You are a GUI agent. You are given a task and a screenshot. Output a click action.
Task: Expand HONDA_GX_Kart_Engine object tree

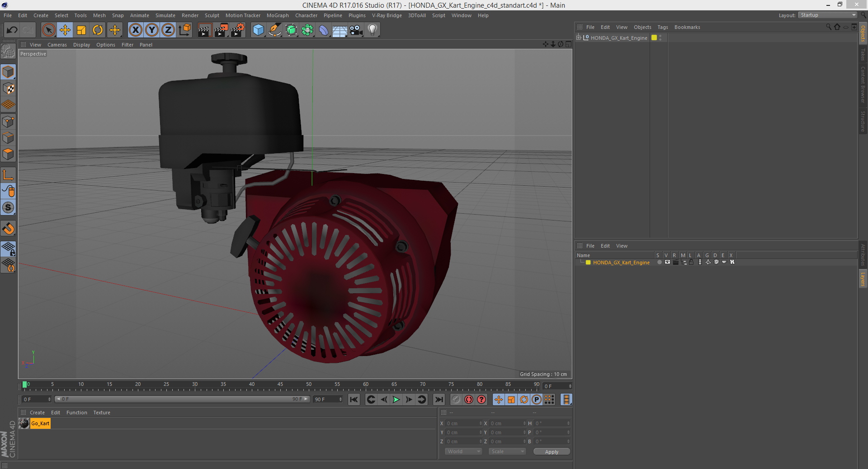578,38
